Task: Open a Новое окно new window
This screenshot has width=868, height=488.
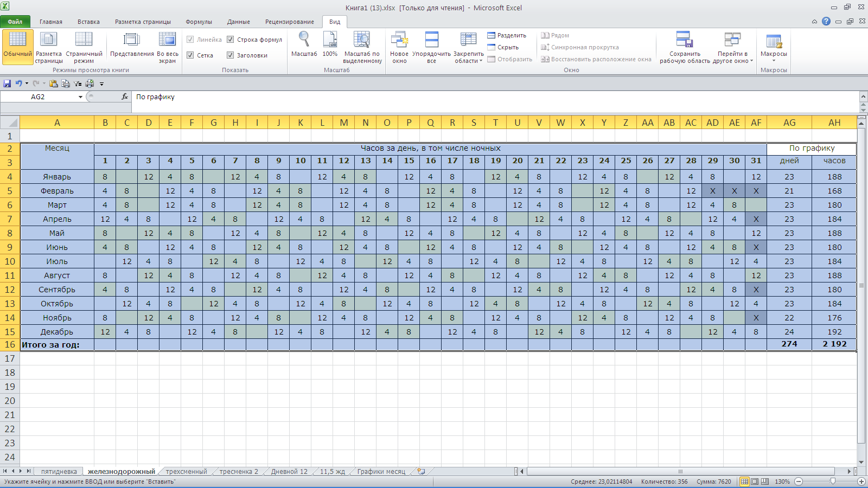Action: pyautogui.click(x=399, y=47)
